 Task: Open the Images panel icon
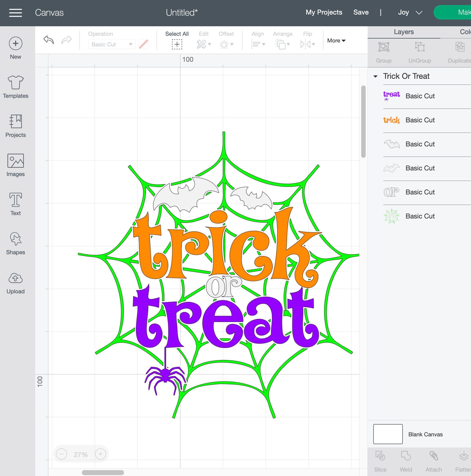[x=16, y=161]
